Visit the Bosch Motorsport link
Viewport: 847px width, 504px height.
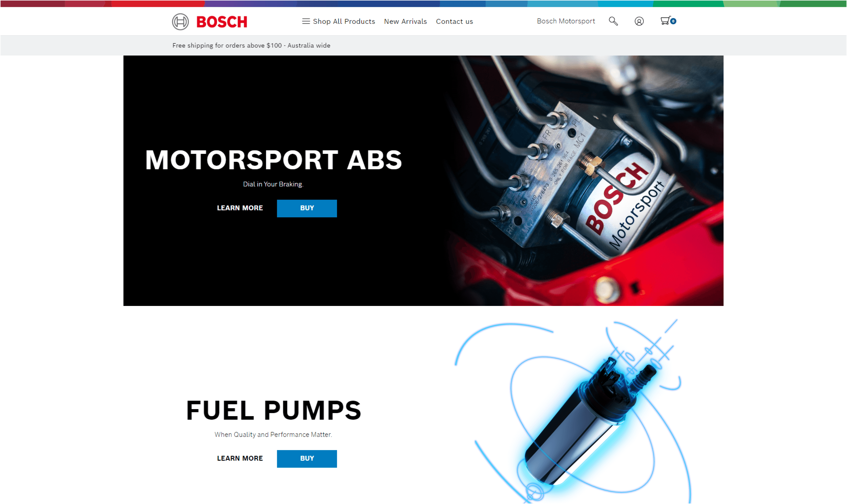click(x=566, y=21)
